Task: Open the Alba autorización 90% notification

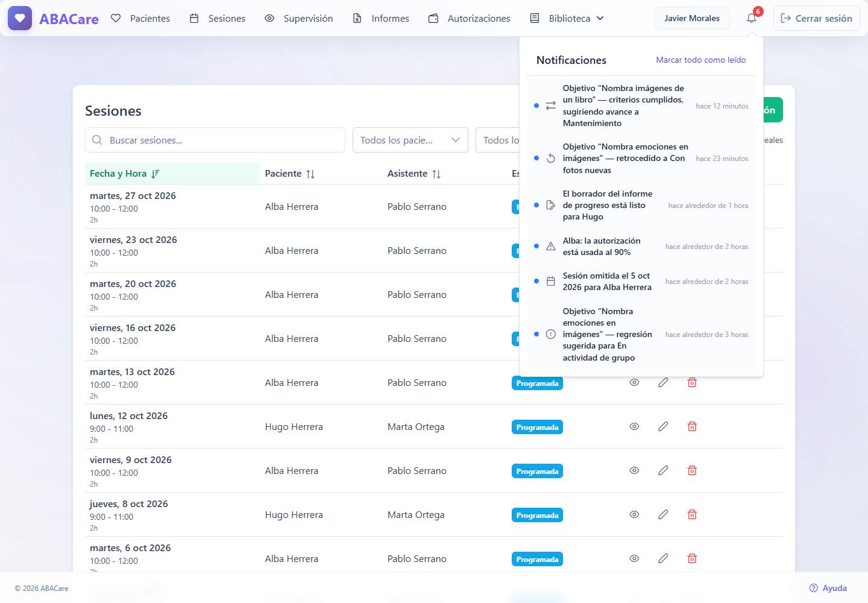Action: pyautogui.click(x=641, y=246)
